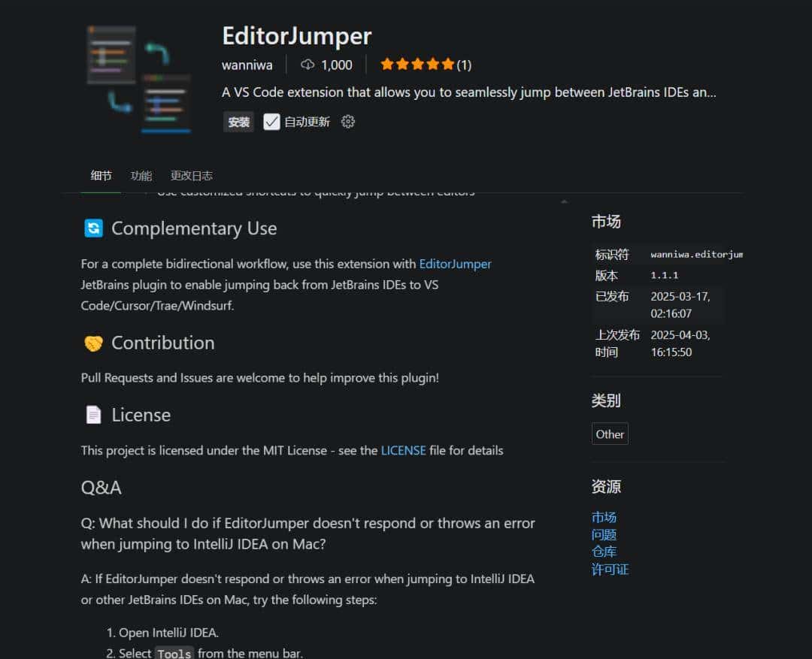
Task: Switch to the 功能 tab
Action: 141,175
